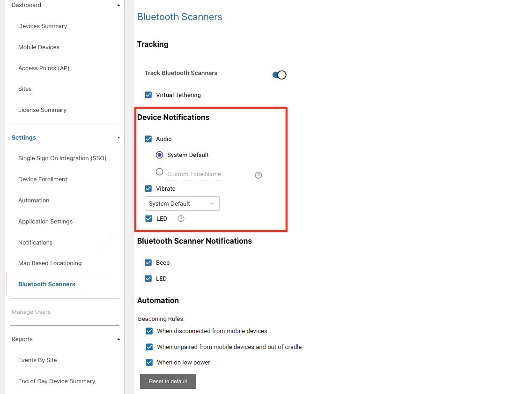
Task: Uncheck Bluetooth Scanner Notifications LED checkbox
Action: coord(148,279)
